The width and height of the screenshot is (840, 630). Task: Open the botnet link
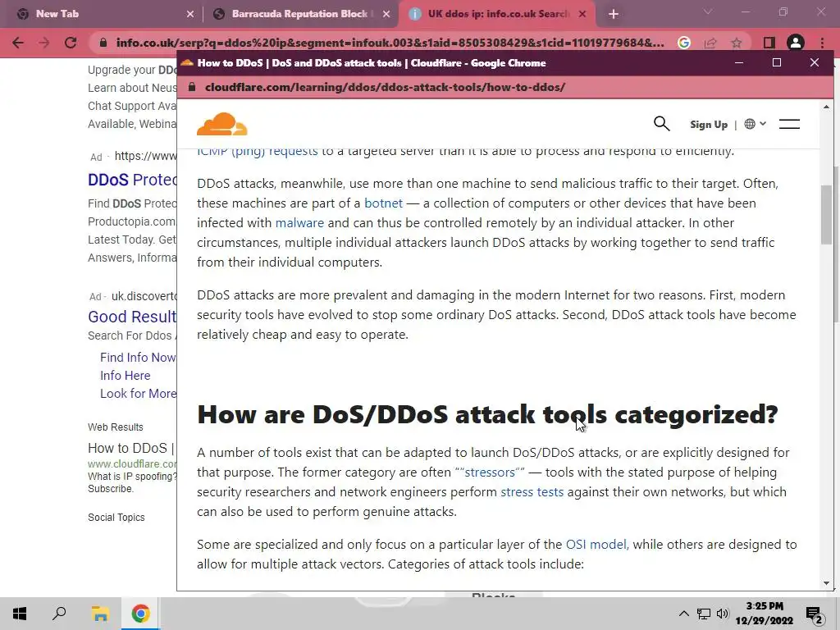click(383, 203)
